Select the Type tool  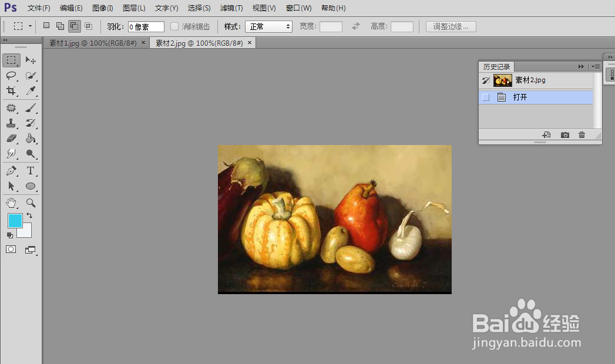31,171
